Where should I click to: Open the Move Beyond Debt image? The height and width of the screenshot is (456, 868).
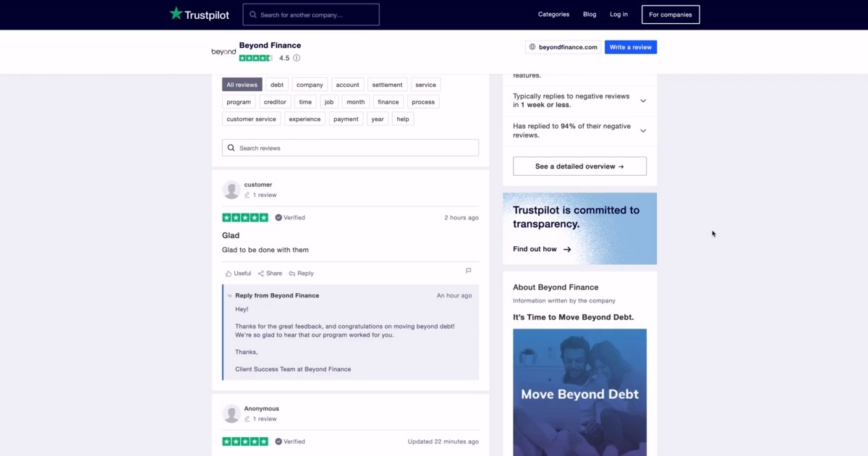tap(579, 392)
